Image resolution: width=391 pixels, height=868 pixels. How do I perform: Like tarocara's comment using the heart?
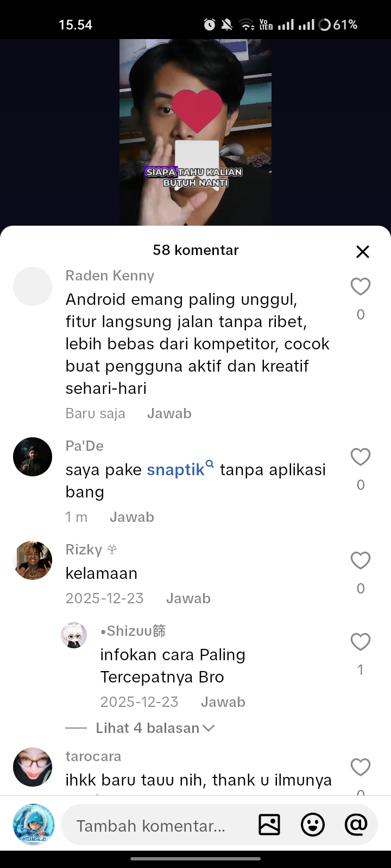pyautogui.click(x=361, y=767)
